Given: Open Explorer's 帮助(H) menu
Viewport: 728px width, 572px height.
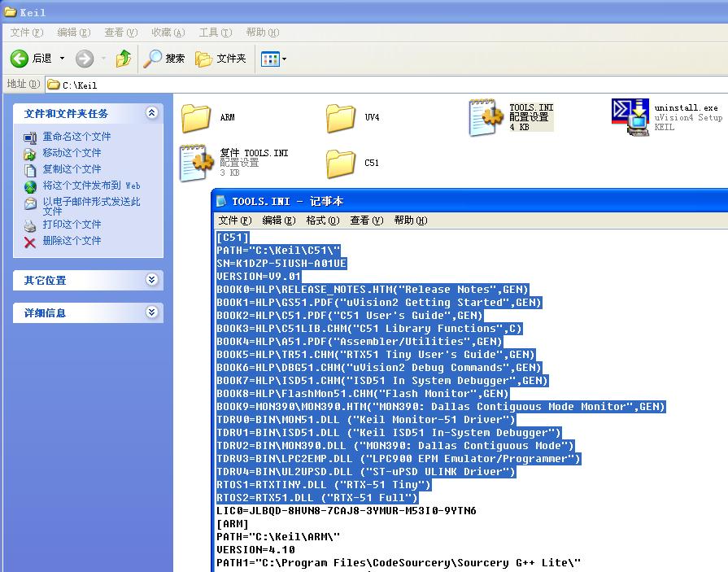Looking at the screenshot, I should click(x=263, y=32).
